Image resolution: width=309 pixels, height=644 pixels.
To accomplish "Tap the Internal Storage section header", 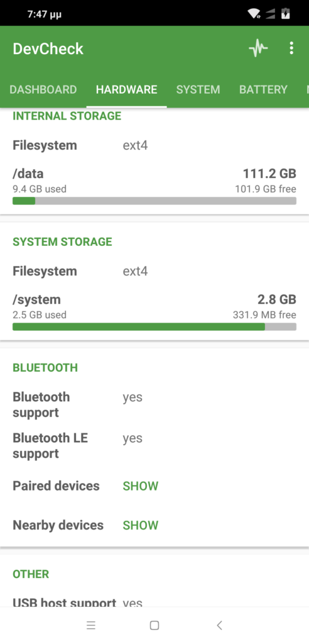I will pyautogui.click(x=67, y=116).
